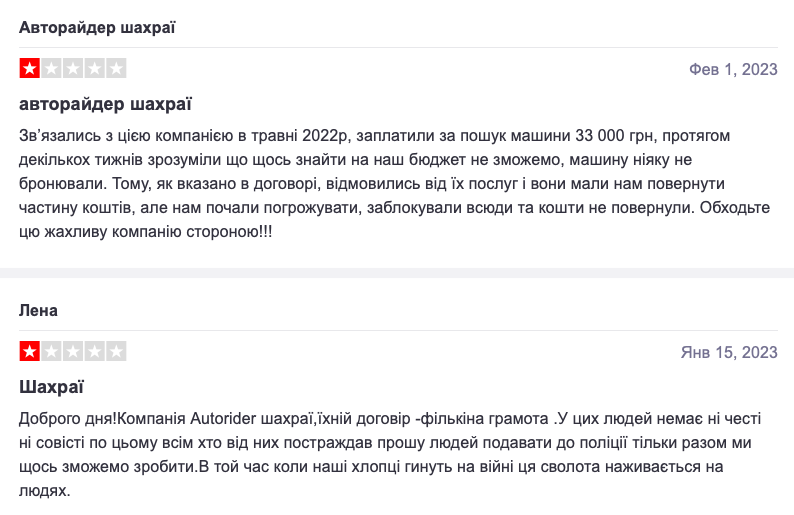Click second grey star in Лена's review

tap(51, 351)
